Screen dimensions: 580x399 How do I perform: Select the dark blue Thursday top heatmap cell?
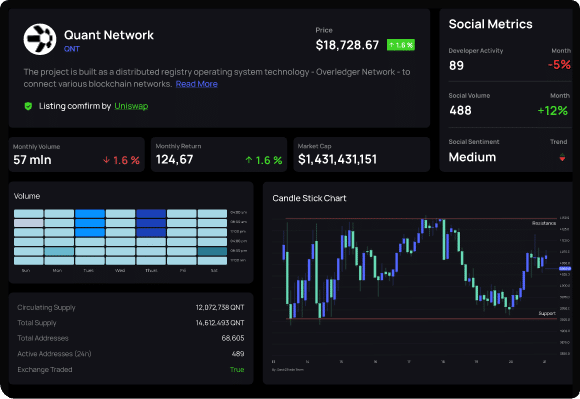coord(151,214)
